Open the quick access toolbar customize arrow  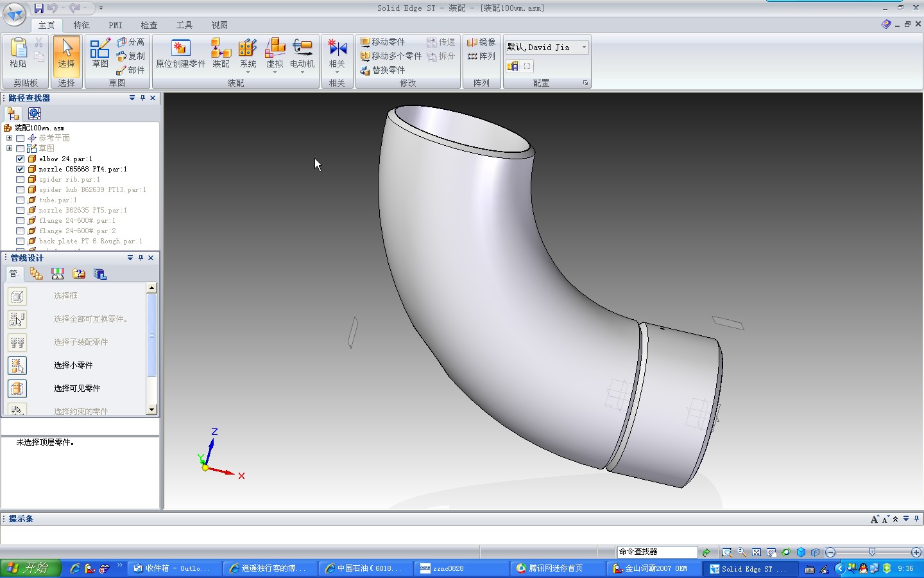101,8
